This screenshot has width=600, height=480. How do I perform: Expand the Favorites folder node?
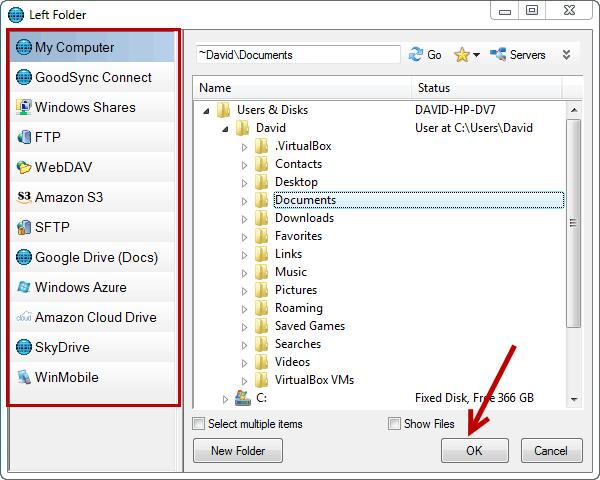pyautogui.click(x=245, y=237)
